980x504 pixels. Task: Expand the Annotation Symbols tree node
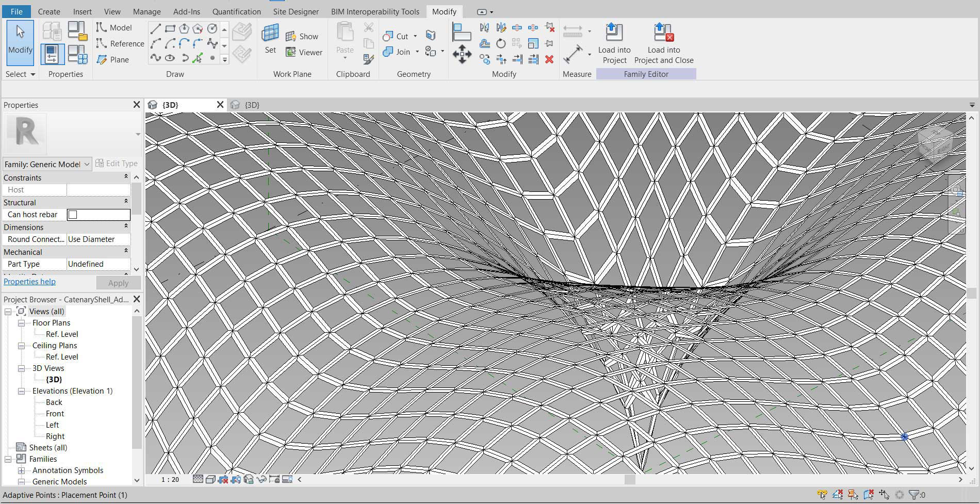pos(21,470)
